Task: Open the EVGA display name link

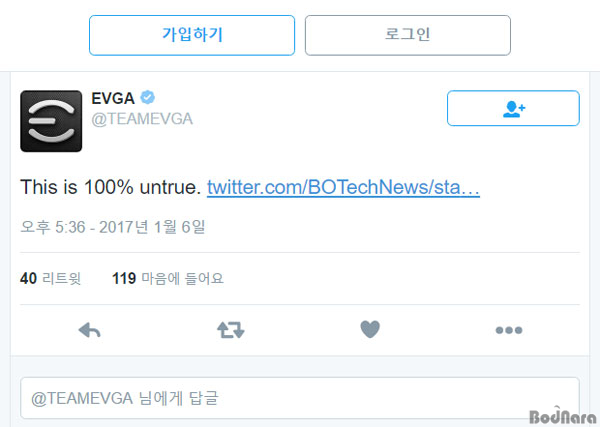Action: pos(113,98)
